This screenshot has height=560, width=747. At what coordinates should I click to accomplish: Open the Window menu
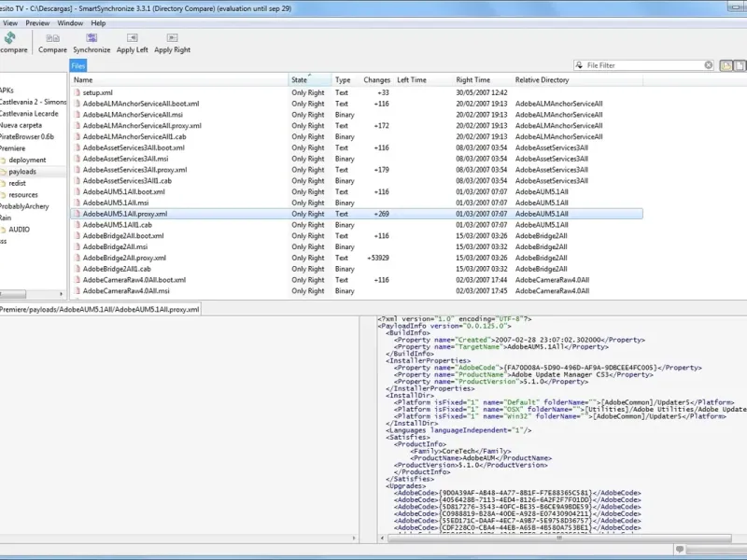[x=70, y=22]
